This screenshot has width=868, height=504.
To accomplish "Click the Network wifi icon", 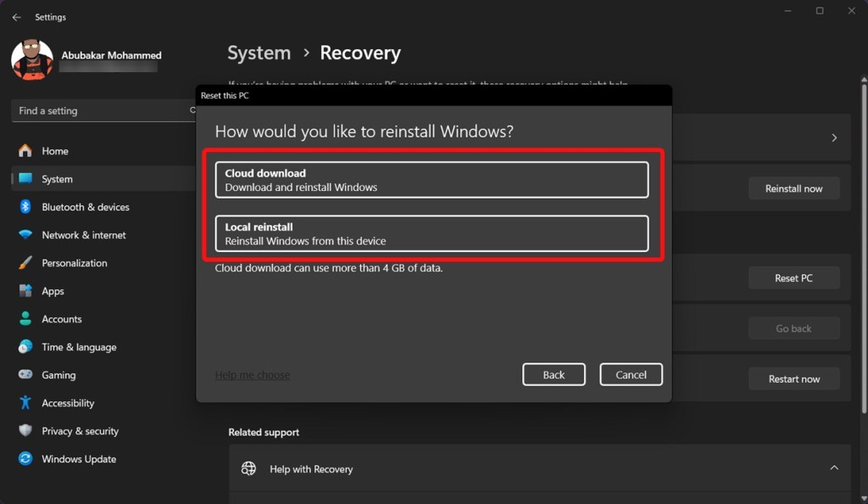I will [25, 235].
